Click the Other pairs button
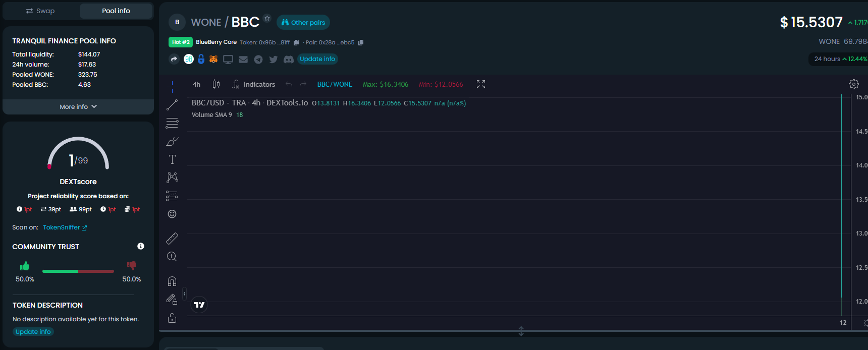Image resolution: width=868 pixels, height=350 pixels. pos(303,23)
